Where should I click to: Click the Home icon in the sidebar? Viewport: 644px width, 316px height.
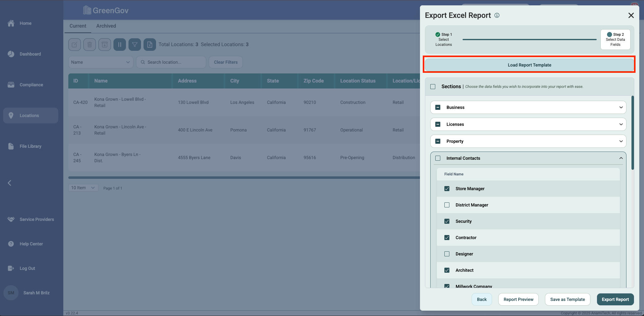pos(11,23)
